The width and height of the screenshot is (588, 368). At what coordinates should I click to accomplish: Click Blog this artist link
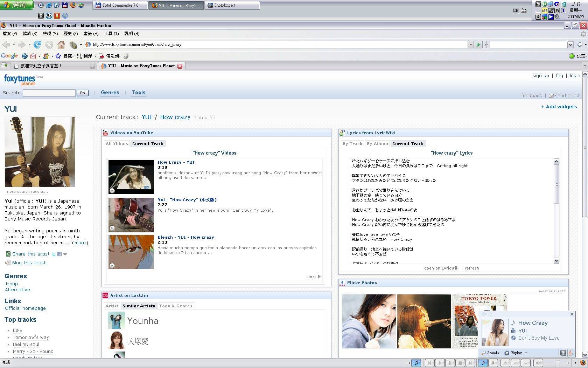(x=29, y=263)
